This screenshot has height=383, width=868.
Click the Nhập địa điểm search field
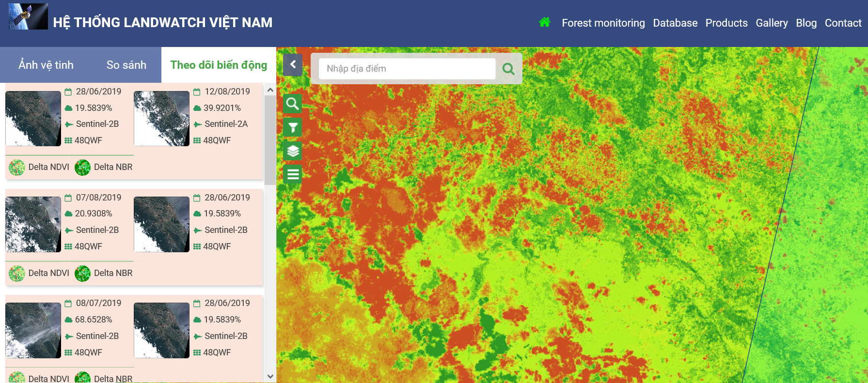click(x=407, y=69)
